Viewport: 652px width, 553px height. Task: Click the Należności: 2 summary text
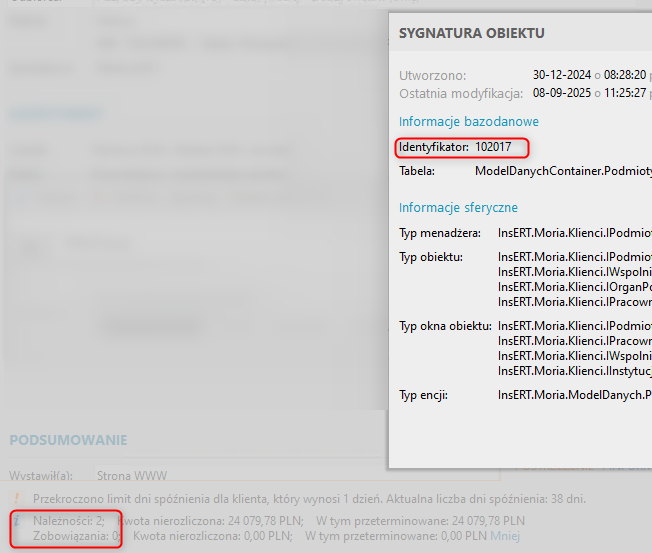coord(69,521)
